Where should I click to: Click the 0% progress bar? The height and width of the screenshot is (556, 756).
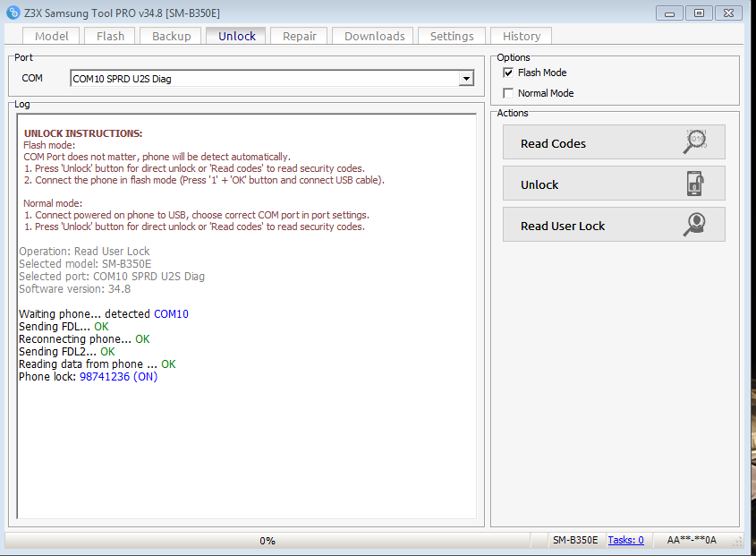tap(268, 541)
